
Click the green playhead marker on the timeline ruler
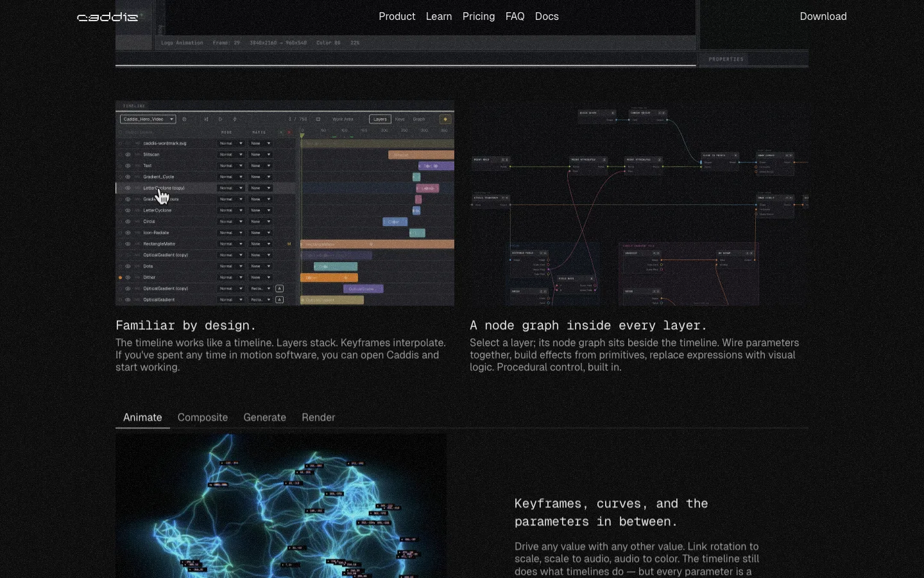[302, 136]
